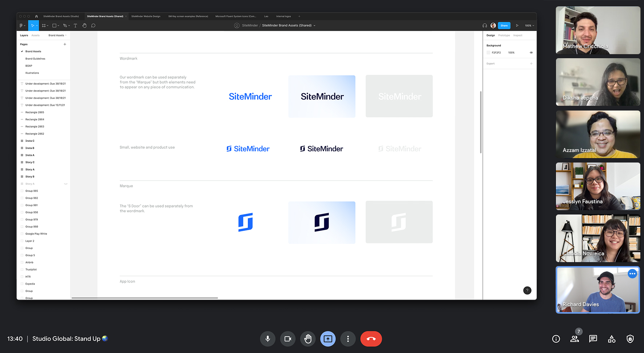Click the blue Share button
The image size is (644, 353).
[x=504, y=25]
